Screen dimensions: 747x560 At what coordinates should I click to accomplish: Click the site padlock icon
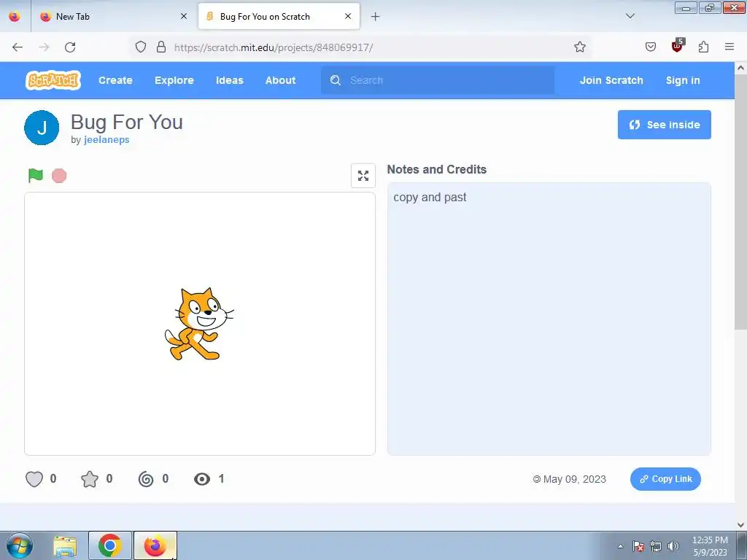click(161, 47)
